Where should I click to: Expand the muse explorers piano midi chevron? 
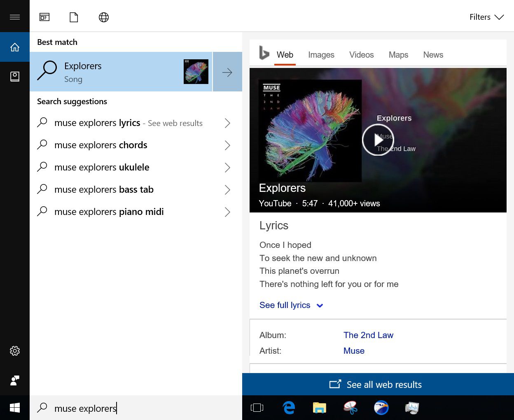[x=227, y=212]
